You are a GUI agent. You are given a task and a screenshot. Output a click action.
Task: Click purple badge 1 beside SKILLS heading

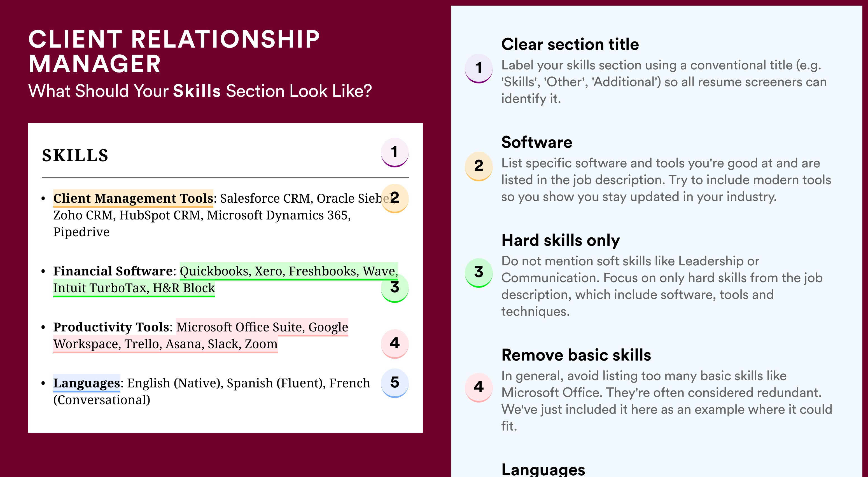click(395, 152)
